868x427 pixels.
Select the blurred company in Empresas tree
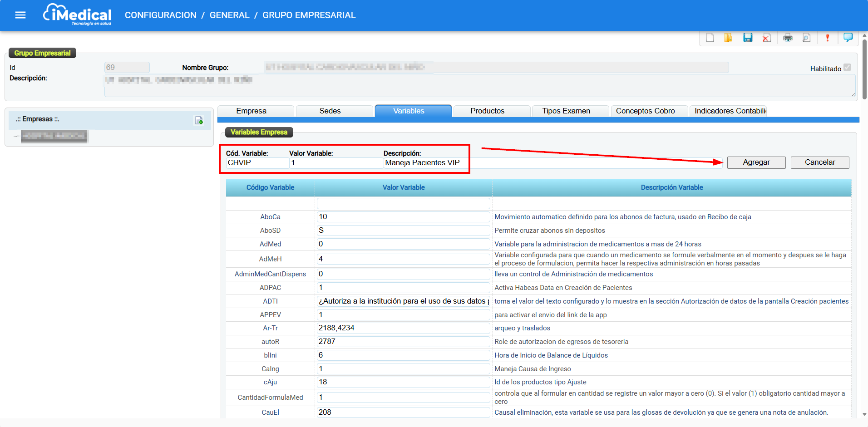pos(54,136)
